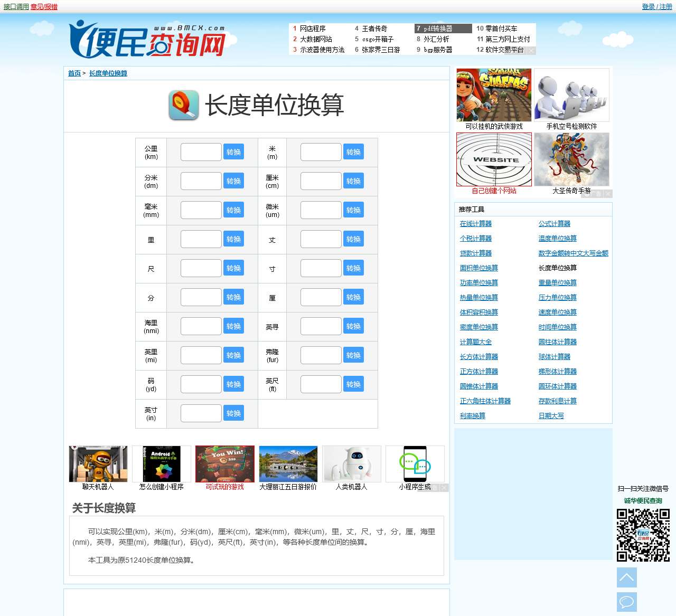Click the 英寸(in) input field
Image resolution: width=676 pixels, height=616 pixels.
(201, 413)
